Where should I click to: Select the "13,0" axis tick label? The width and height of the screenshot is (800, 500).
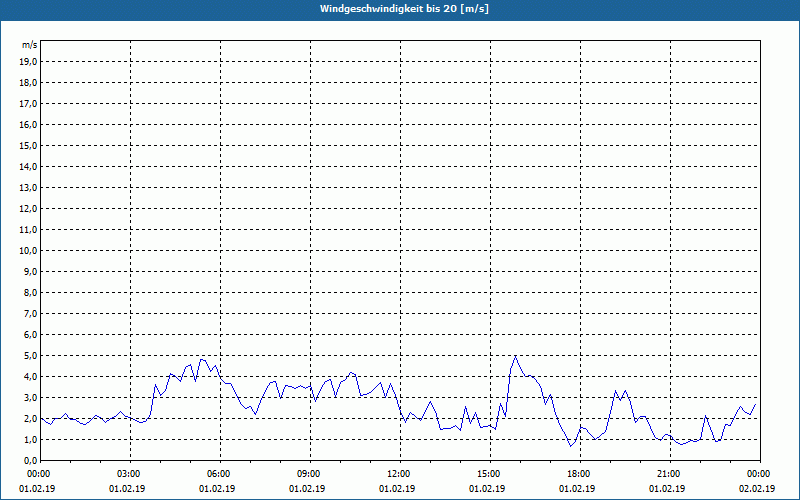28,188
